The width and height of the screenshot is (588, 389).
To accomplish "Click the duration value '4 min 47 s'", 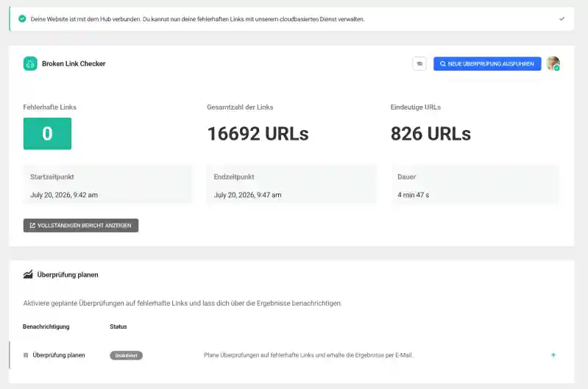I will [414, 195].
